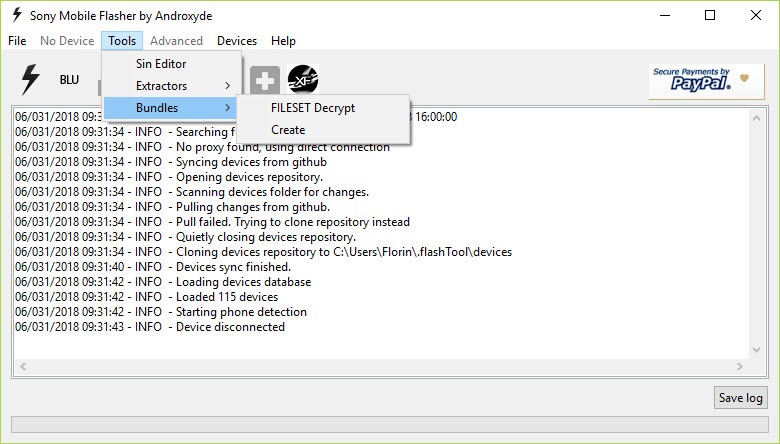Click the 'Loaded 115 devices' log line
780x444 pixels.
point(146,297)
